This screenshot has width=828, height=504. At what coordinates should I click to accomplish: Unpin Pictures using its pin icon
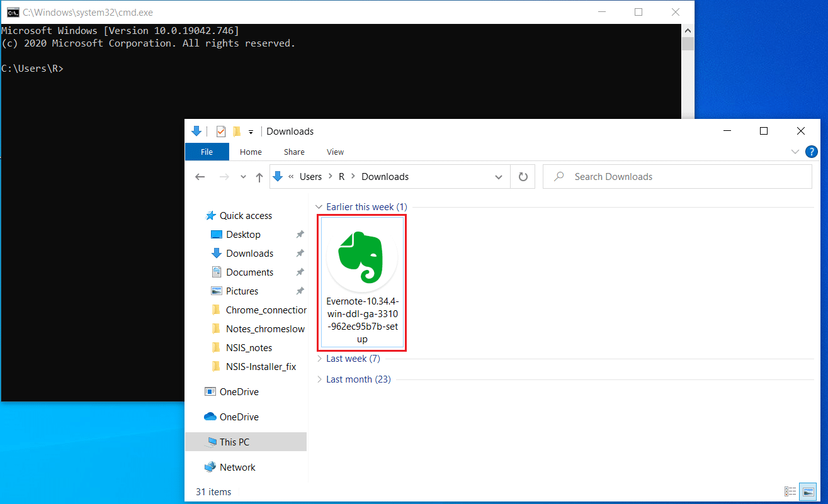[x=300, y=291]
